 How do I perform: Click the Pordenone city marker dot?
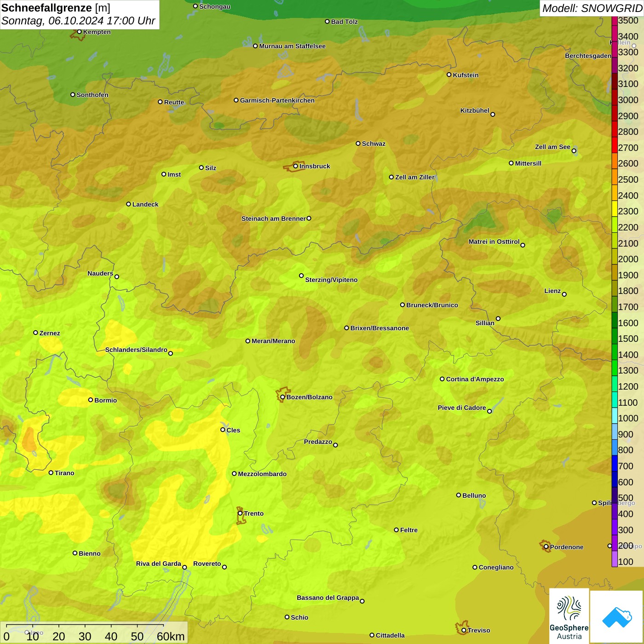tap(546, 547)
